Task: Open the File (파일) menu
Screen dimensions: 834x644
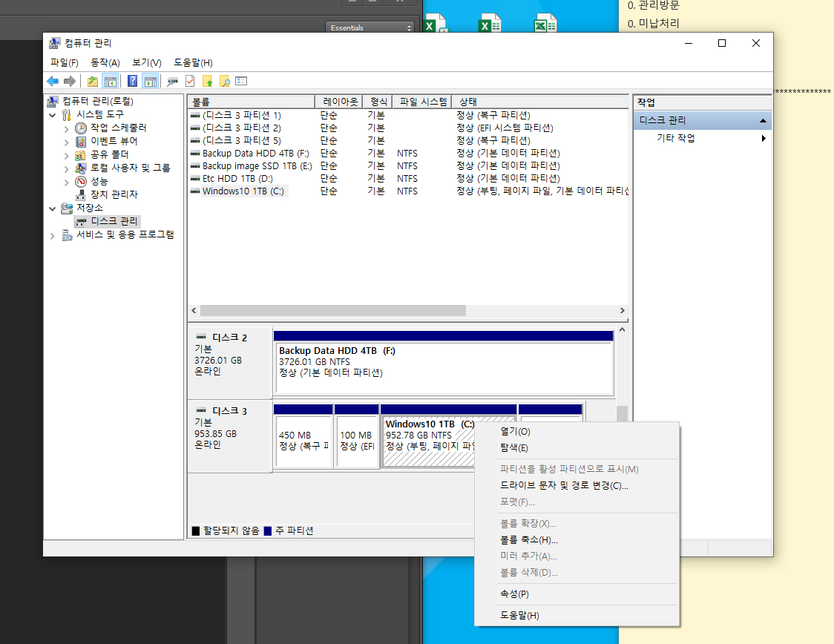Action: click(65, 63)
